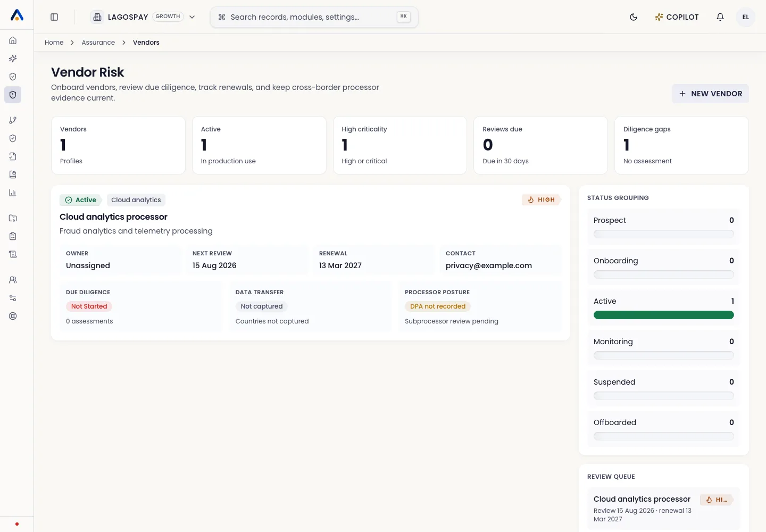766x532 pixels.
Task: Click the Subprocessor review pending text
Action: [452, 321]
